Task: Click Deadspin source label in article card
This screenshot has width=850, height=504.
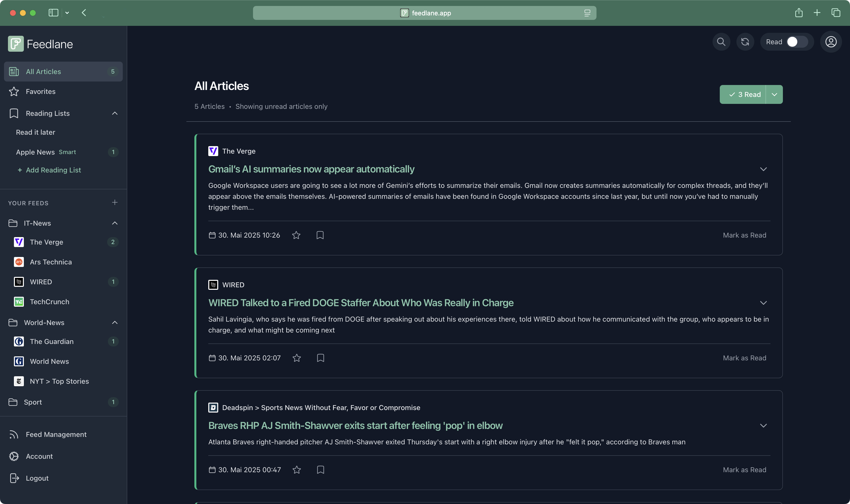Action: coord(314,408)
